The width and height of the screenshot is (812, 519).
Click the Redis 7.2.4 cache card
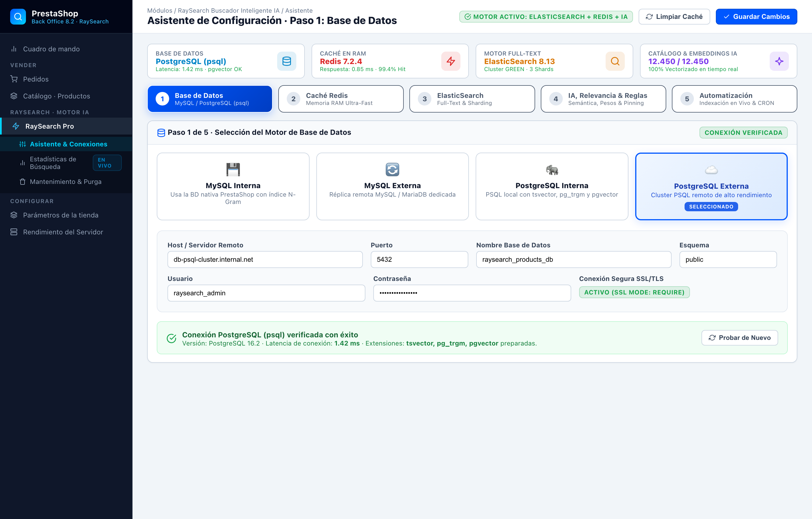click(x=390, y=61)
